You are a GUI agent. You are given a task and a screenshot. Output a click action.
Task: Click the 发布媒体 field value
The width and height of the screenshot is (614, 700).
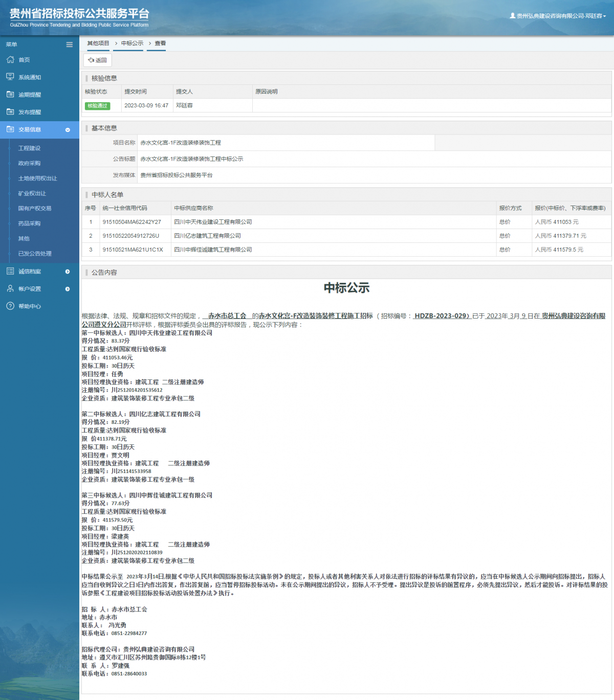tap(177, 175)
